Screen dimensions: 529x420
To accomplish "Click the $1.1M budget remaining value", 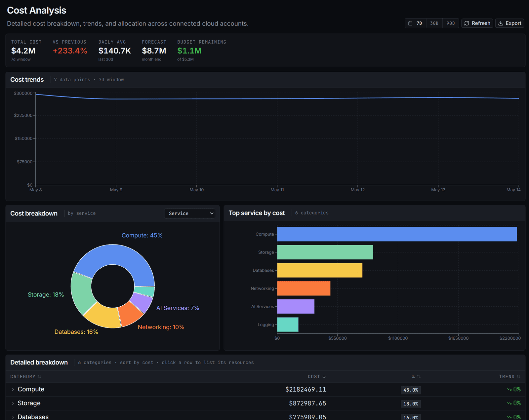I will [x=189, y=51].
